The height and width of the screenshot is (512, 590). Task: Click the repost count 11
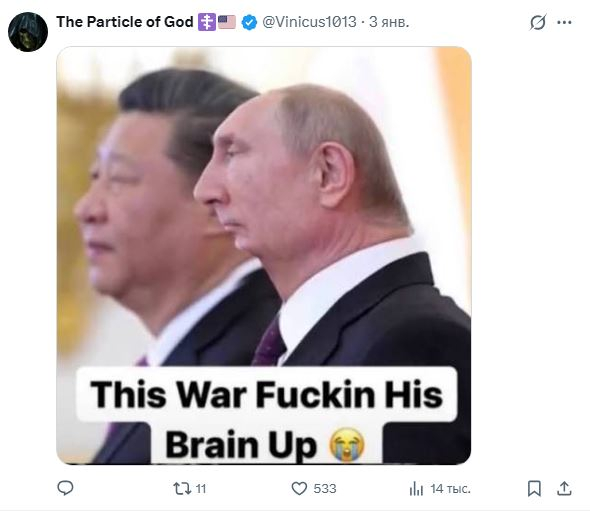coord(201,489)
